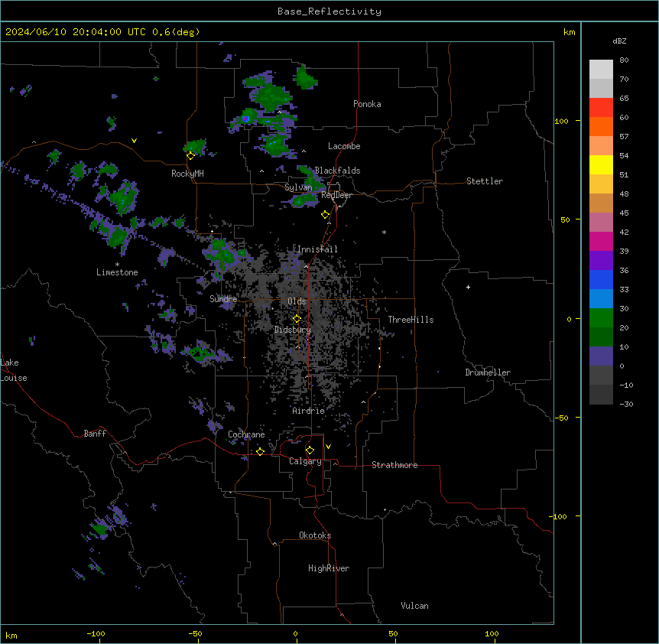Click the Olds label
Image resolution: width=659 pixels, height=644 pixels.
(x=297, y=301)
